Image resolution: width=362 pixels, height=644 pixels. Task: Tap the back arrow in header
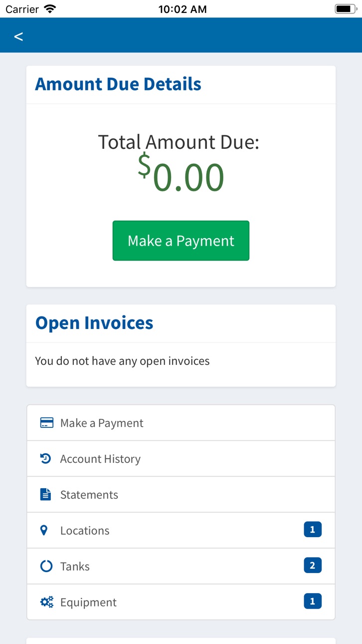[18, 36]
